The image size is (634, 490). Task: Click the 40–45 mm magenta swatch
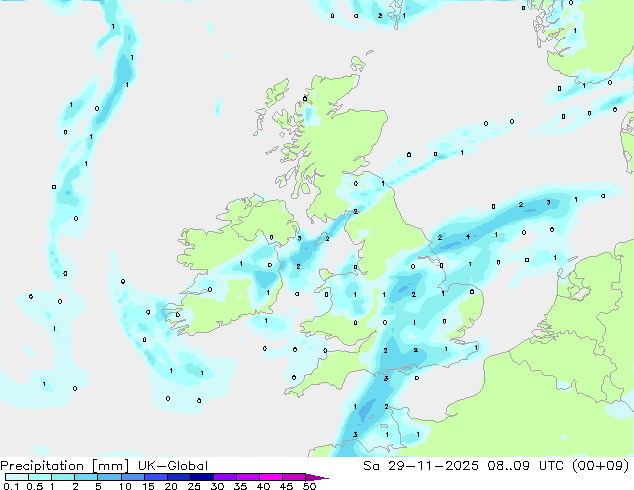point(271,477)
